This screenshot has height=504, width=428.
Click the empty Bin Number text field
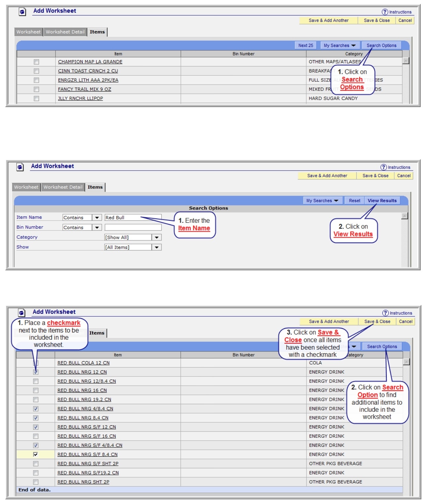[133, 228]
